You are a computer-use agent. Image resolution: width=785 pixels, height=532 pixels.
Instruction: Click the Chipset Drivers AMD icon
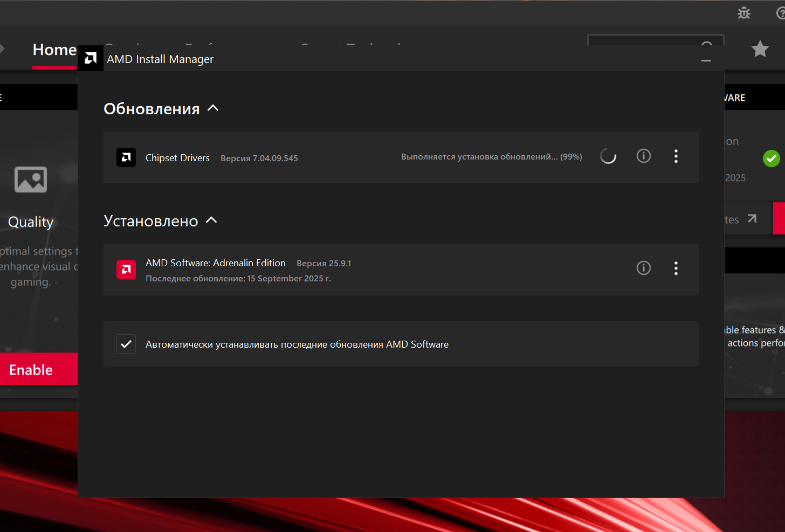point(126,157)
